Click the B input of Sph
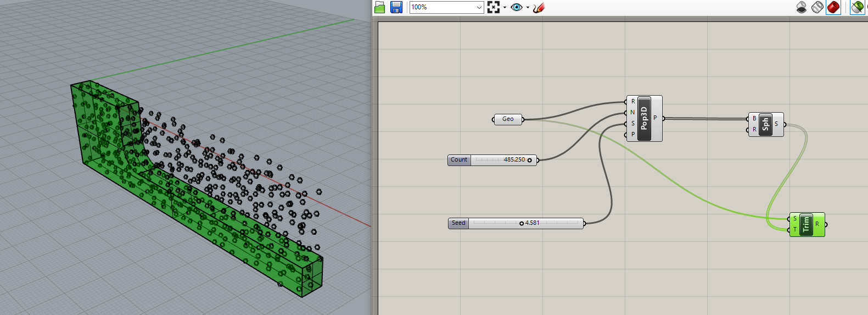Viewport: 868px width, 315px height. pyautogui.click(x=754, y=119)
